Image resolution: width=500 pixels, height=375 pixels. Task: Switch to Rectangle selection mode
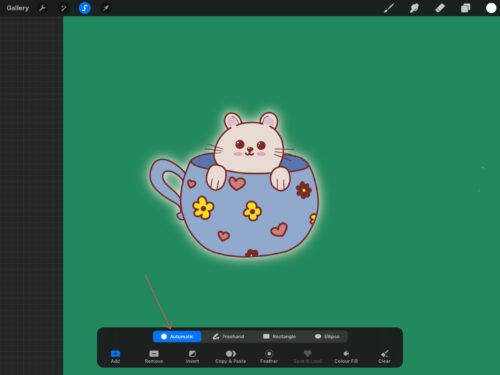click(x=279, y=337)
